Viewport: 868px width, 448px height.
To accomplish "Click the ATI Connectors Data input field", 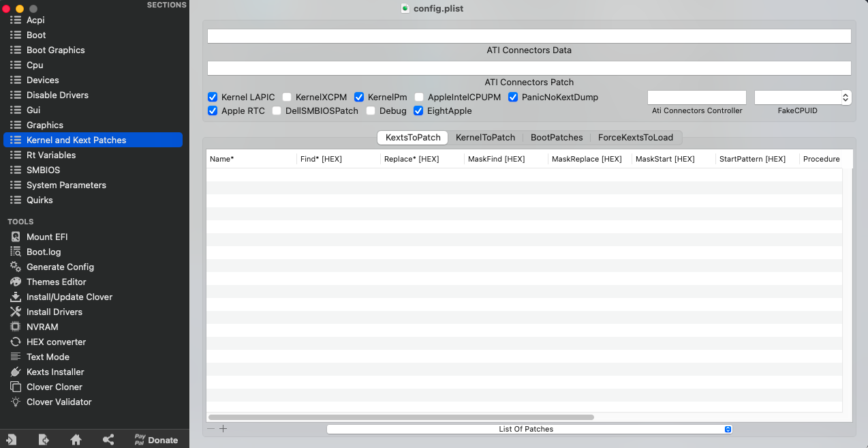I will (529, 36).
